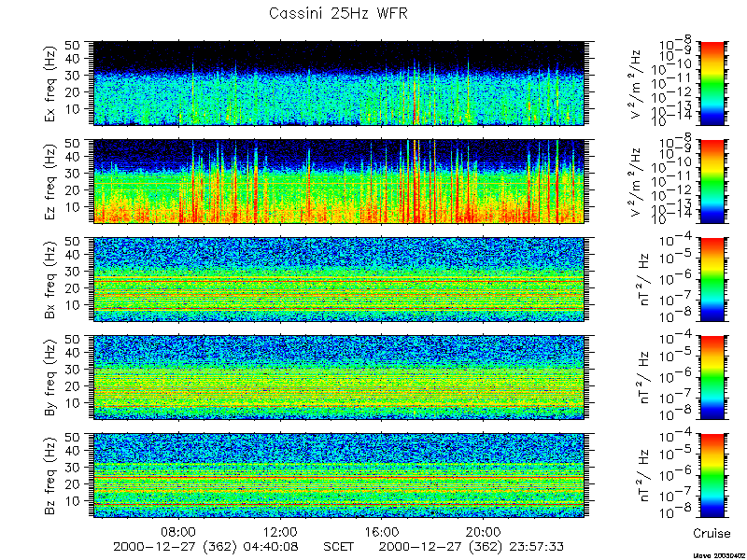Click the "Bx freq (Hz)" axis label

point(51,279)
